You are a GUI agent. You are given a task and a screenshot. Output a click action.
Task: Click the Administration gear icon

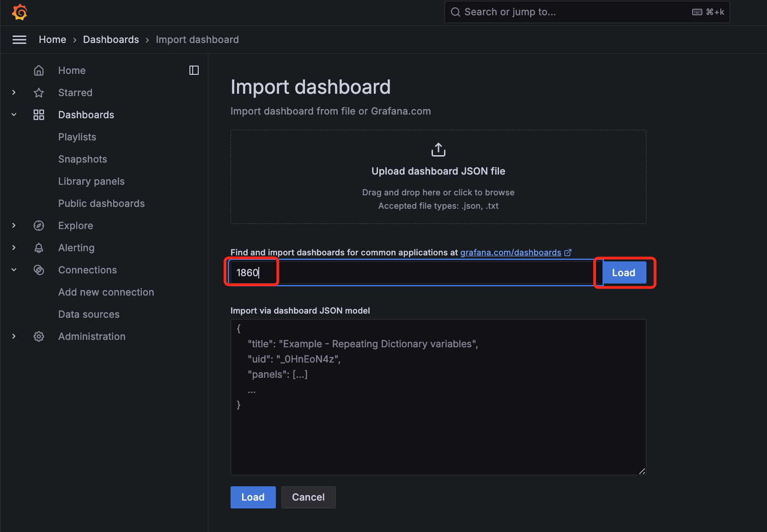point(39,337)
